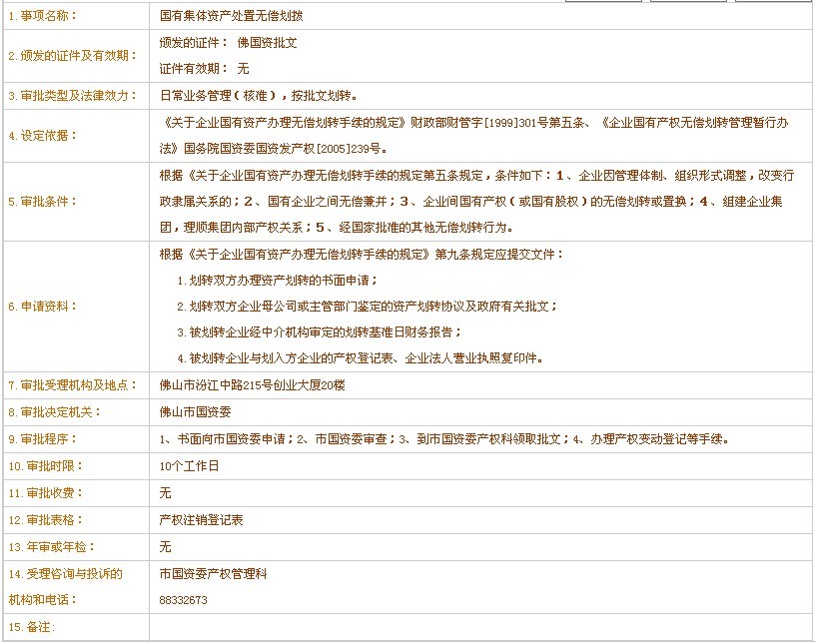Screen dimensions: 816x644
Task: Click the label "10. 审批时限："
Action: tap(45, 466)
